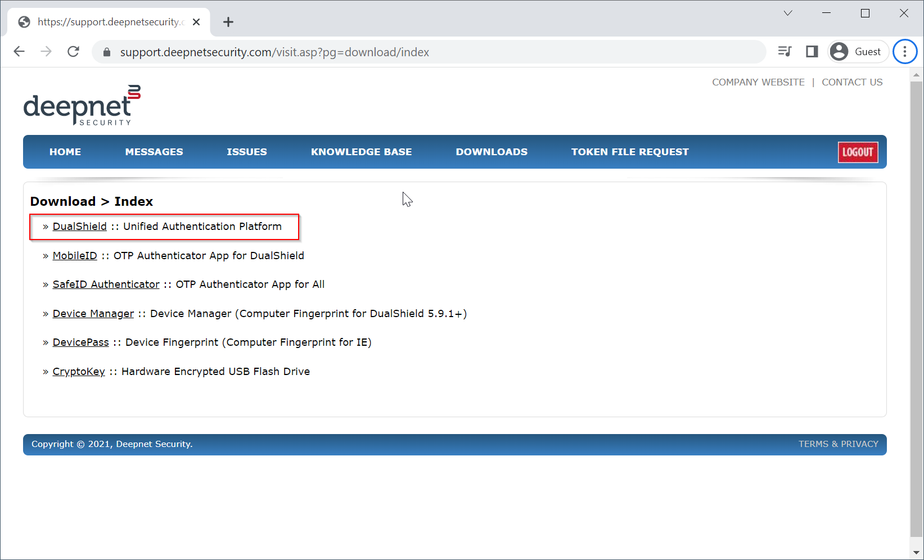Reload the page with refresh icon
924x560 pixels.
[73, 52]
